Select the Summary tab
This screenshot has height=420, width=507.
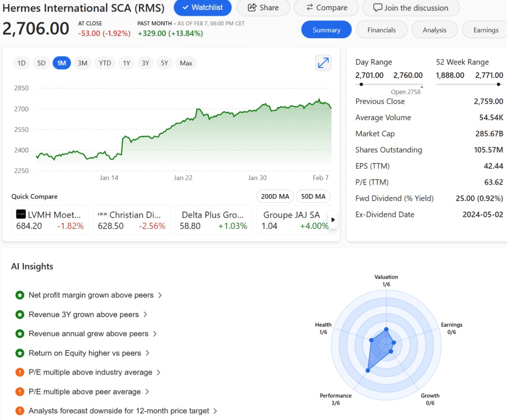[x=326, y=30]
